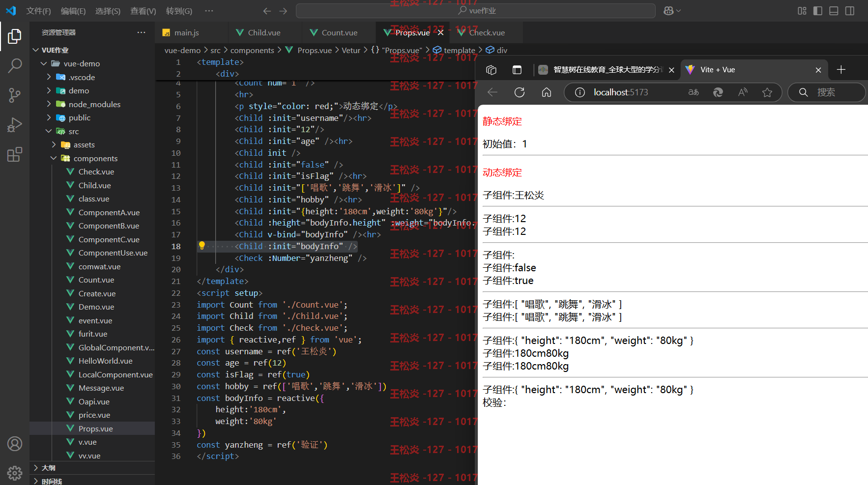
Task: Click the browser 搜索 search box
Action: click(827, 92)
